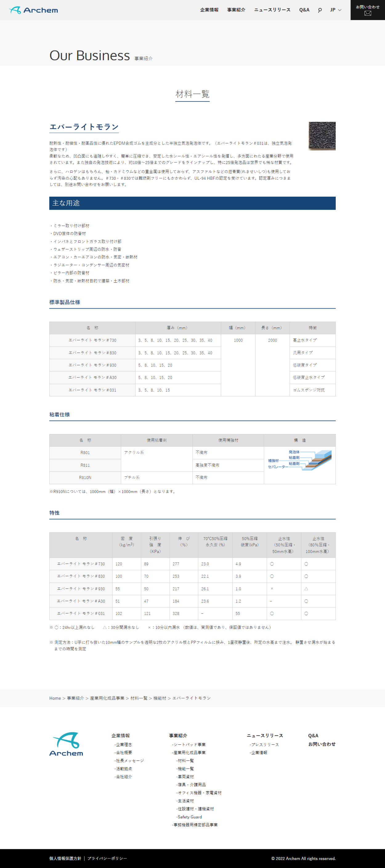The width and height of the screenshot is (385, 868).
Task: Click the 機能材 breadcrumb link
Action: 160,698
